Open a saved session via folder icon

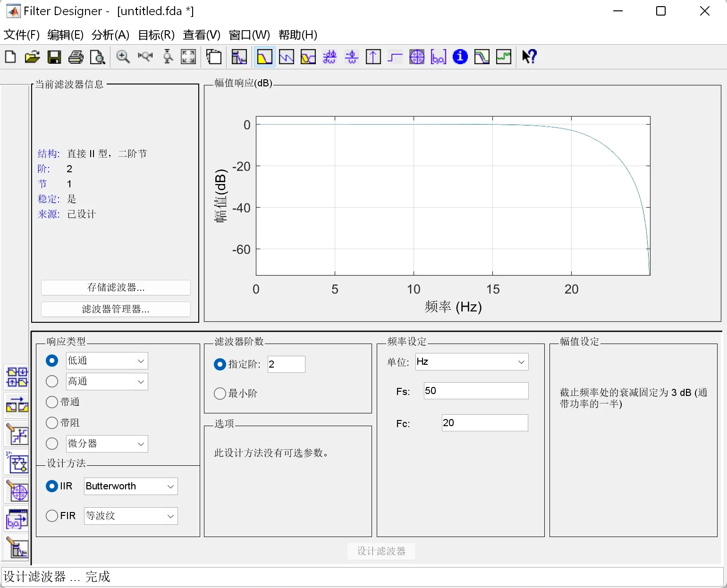[x=32, y=57]
